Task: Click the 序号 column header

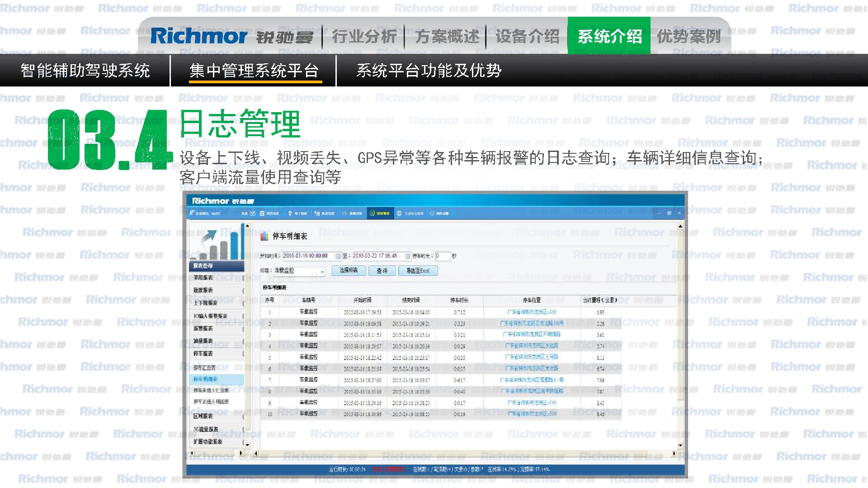Action: point(269,300)
